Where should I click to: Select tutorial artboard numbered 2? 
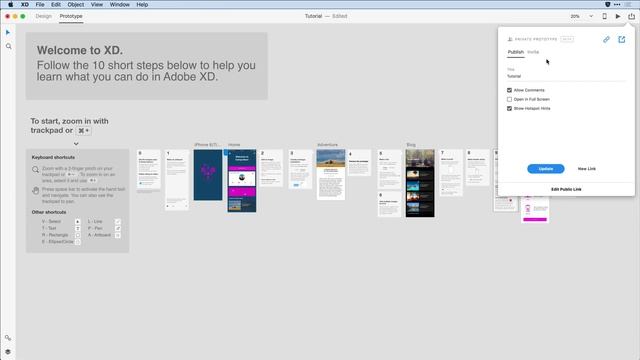tap(271, 168)
